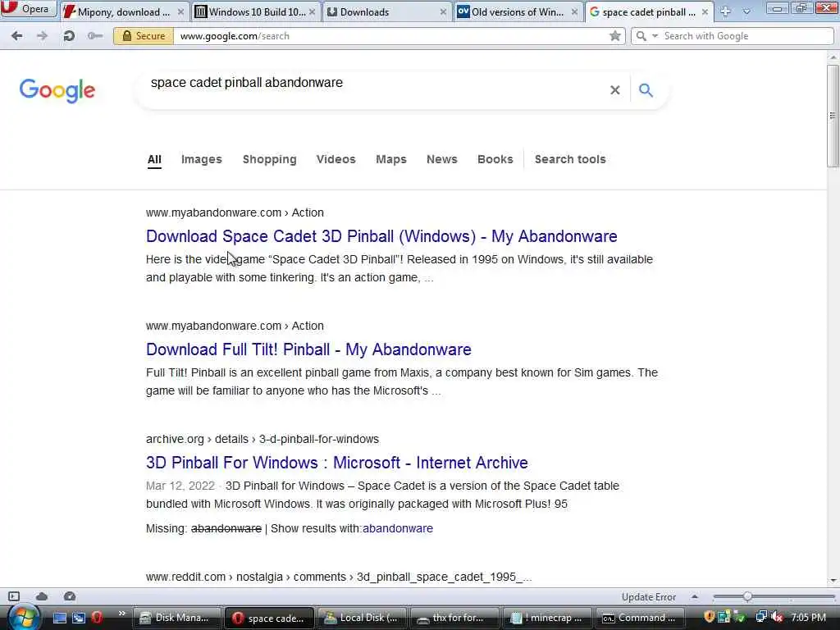Submit search with magnifier icon

click(646, 90)
